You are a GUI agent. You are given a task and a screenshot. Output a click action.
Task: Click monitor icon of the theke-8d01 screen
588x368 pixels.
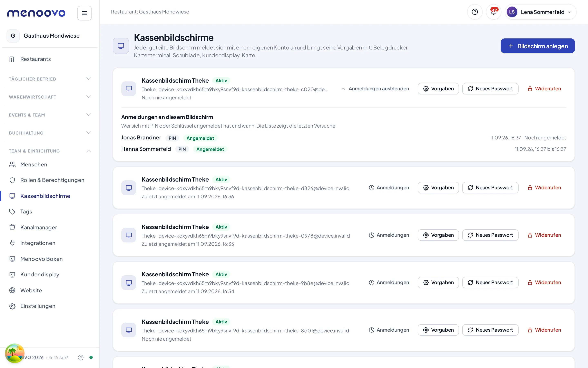tap(129, 330)
